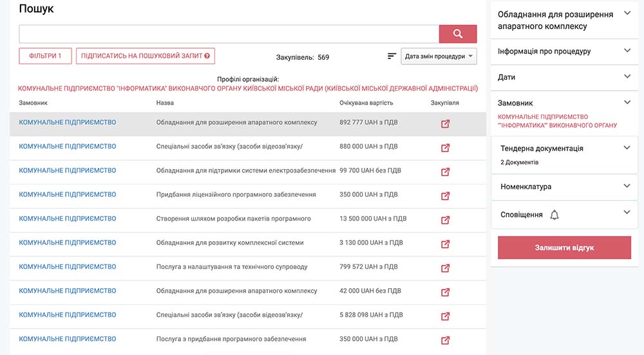
Task: Open customer link in 892 777 UAH row
Action: pyautogui.click(x=68, y=122)
